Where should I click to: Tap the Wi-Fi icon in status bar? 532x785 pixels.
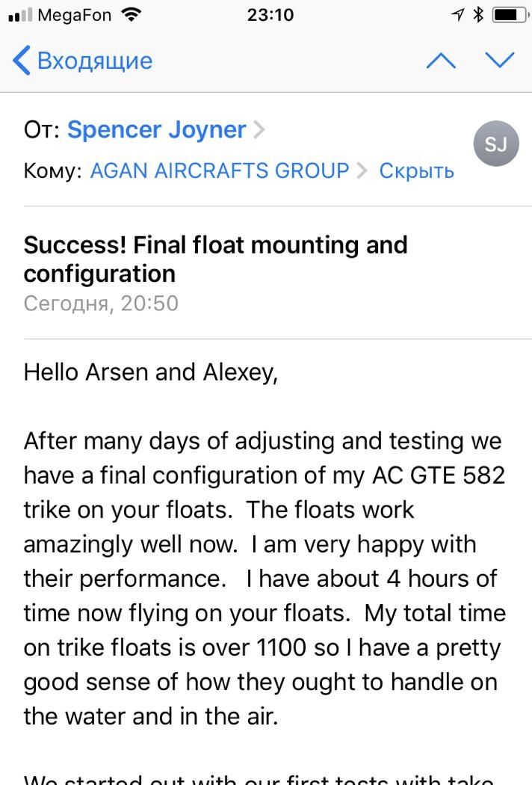(x=132, y=15)
